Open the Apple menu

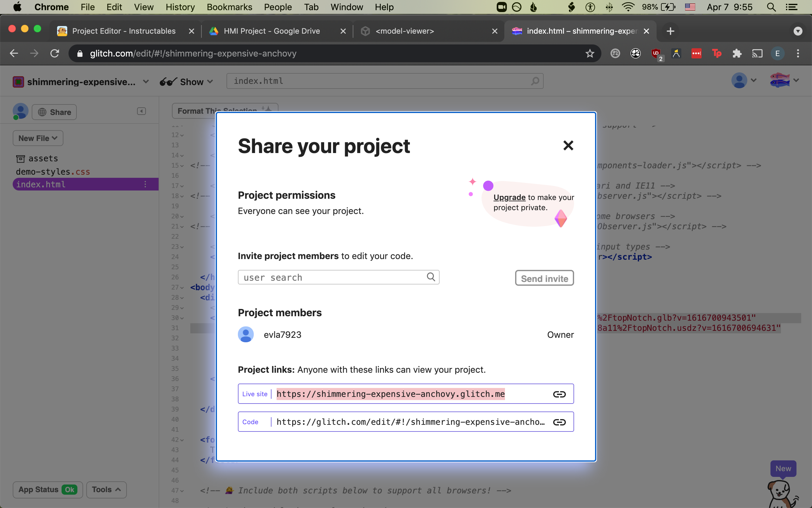click(17, 7)
